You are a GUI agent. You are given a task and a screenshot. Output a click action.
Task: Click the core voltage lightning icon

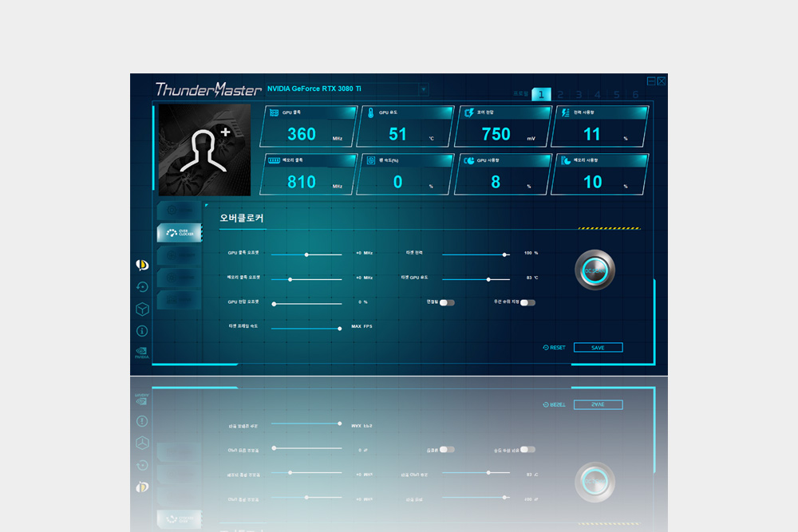coord(468,112)
